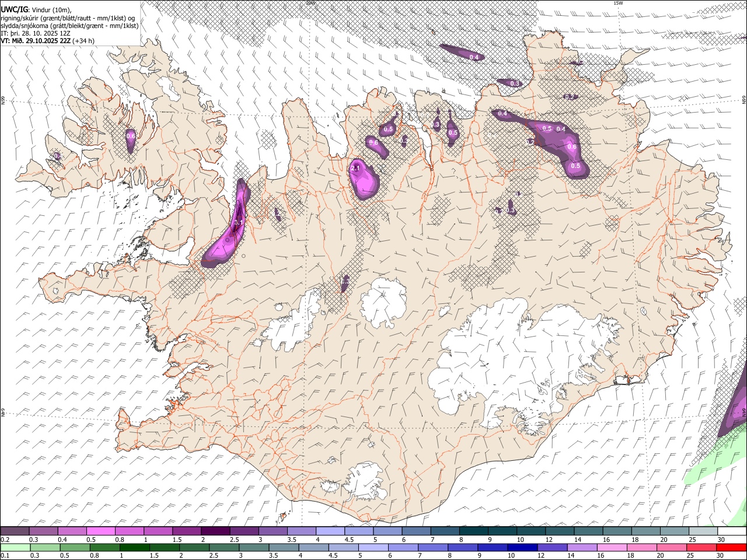Screen dimensions: 747x560
Task: Click the '2.1' label in bright magenta northern blob
Action: [x=357, y=169]
